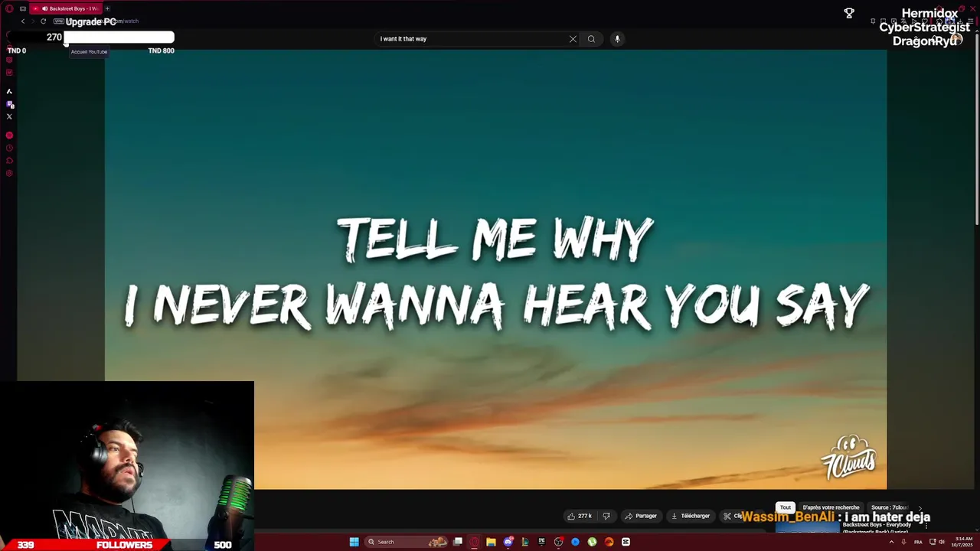Open the extensions cube icon in sidebar
The width and height of the screenshot is (980, 551).
(x=9, y=161)
